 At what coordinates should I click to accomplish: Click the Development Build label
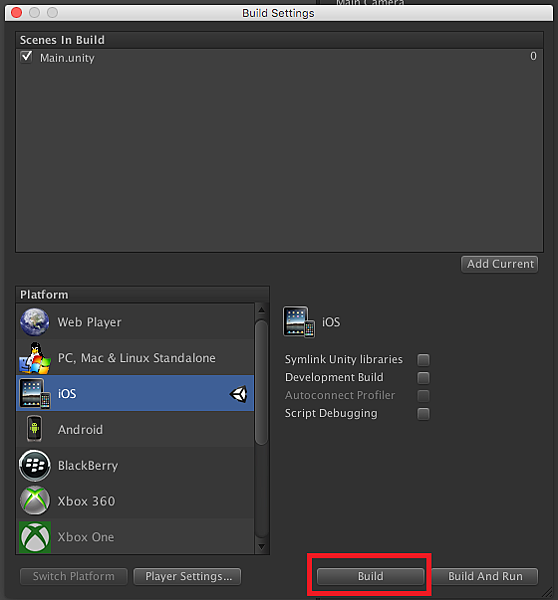coord(334,377)
